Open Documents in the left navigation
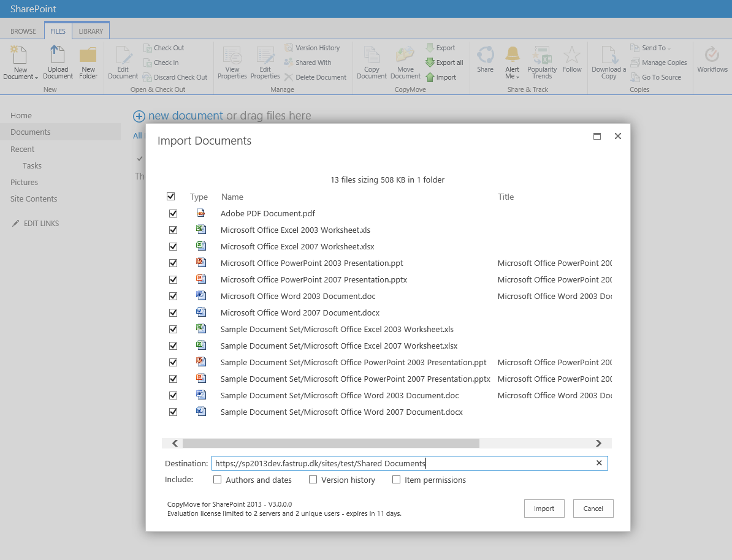 pos(30,132)
